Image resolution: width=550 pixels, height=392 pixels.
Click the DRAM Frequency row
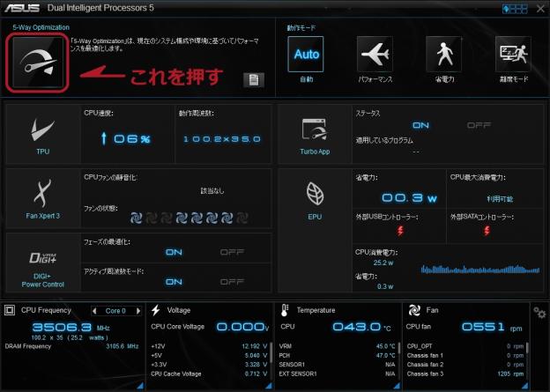(x=71, y=346)
